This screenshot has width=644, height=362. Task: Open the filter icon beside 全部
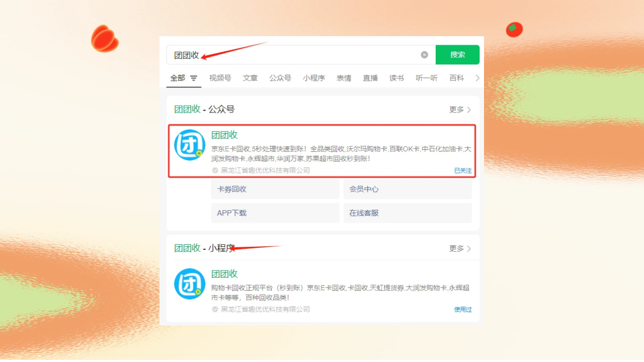(194, 78)
